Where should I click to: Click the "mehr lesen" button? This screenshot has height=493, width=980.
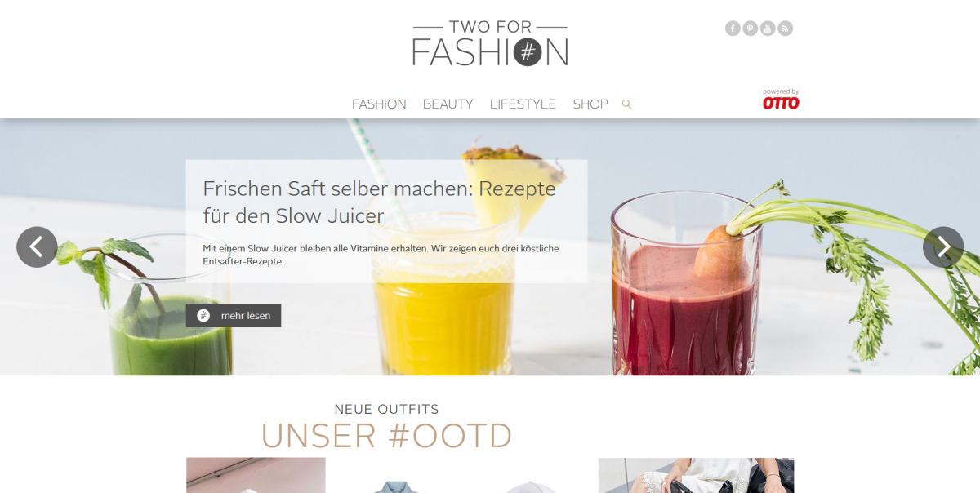click(234, 316)
